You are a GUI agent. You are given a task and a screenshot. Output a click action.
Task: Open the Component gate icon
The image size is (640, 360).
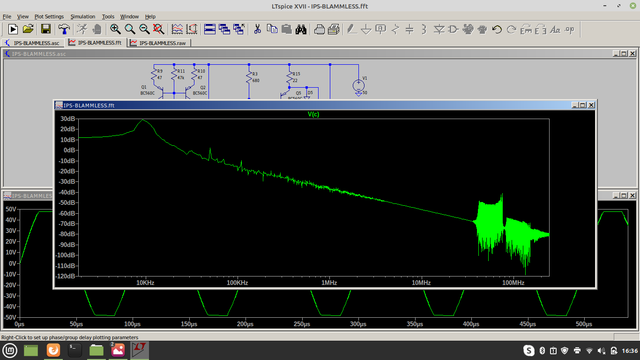453,29
